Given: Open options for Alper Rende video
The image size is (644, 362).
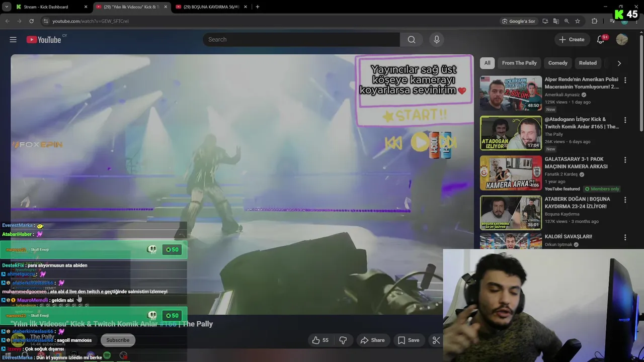Looking at the screenshot, I should (x=625, y=80).
